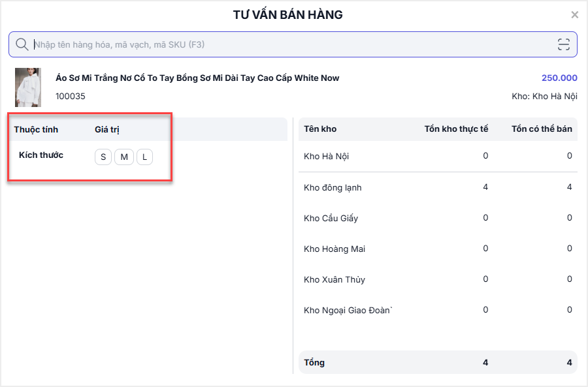The width and height of the screenshot is (588, 387).
Task: Click the search magnifier icon
Action: point(22,44)
